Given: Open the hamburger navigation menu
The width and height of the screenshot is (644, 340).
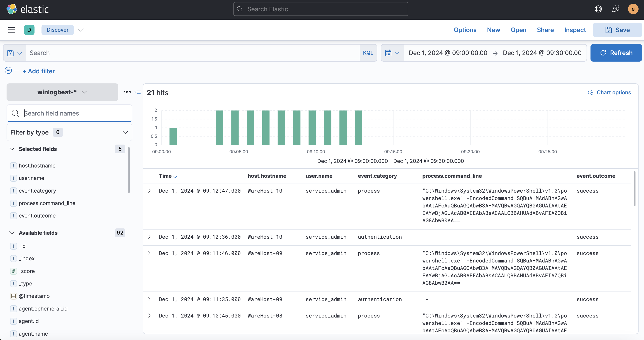Looking at the screenshot, I should click(12, 30).
